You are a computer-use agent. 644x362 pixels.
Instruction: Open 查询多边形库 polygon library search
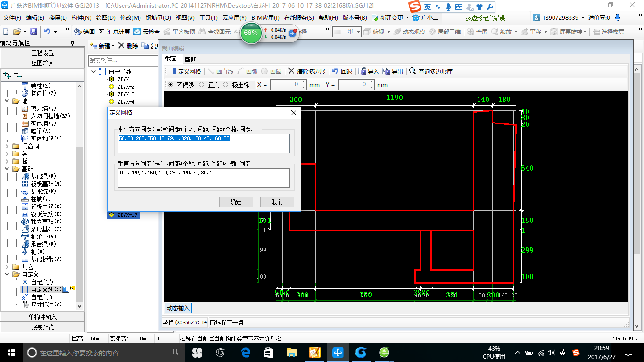[431, 71]
